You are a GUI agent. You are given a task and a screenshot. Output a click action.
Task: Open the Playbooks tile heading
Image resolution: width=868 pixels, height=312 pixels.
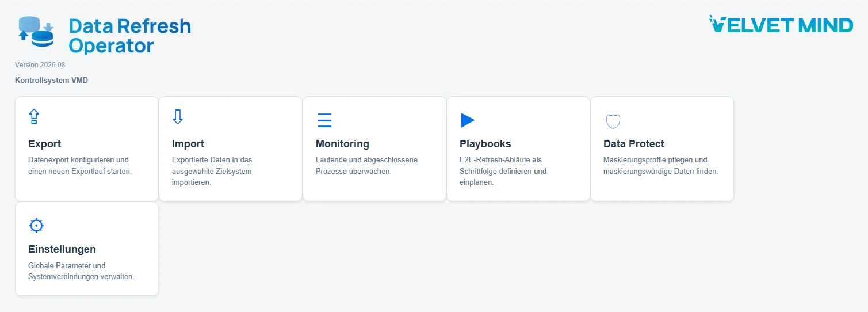pyautogui.click(x=485, y=144)
